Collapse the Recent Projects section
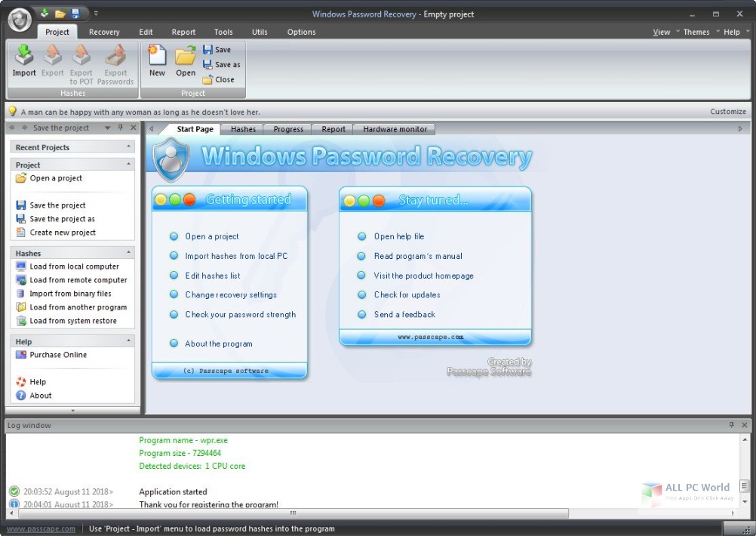The height and width of the screenshot is (536, 756). [128, 147]
